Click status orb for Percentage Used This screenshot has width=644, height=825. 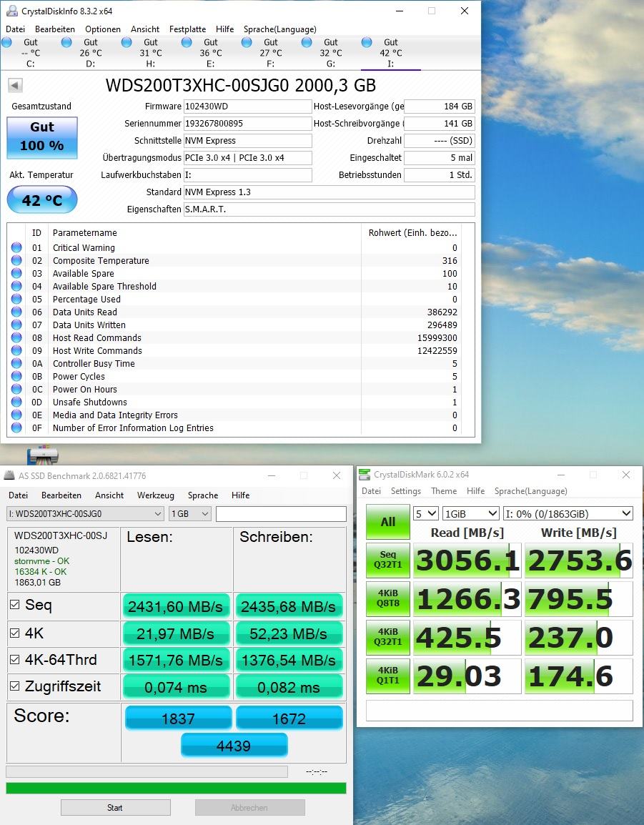pyautogui.click(x=16, y=299)
